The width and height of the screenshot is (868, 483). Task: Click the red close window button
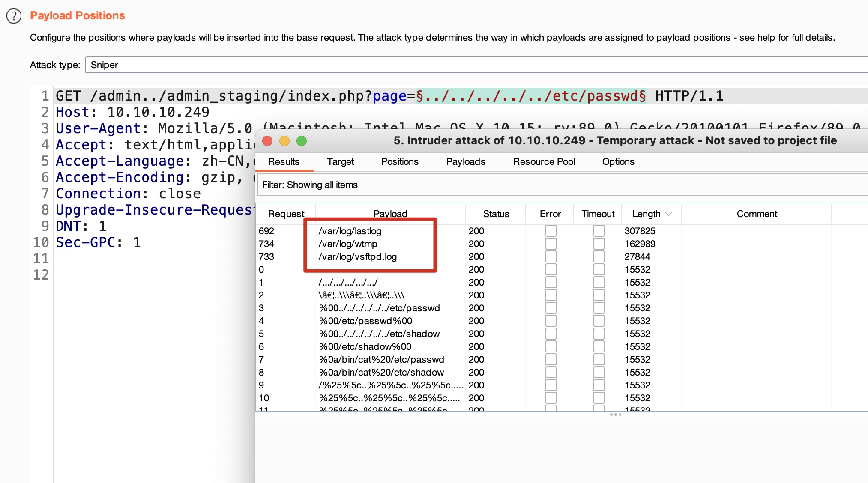[267, 141]
